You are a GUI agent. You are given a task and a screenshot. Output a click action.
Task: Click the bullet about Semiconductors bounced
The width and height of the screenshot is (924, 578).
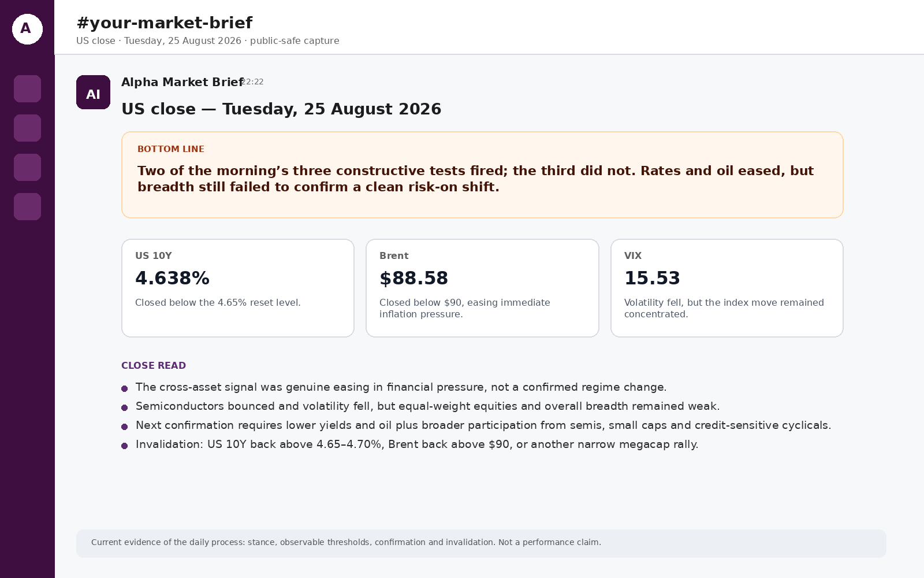[x=427, y=406]
